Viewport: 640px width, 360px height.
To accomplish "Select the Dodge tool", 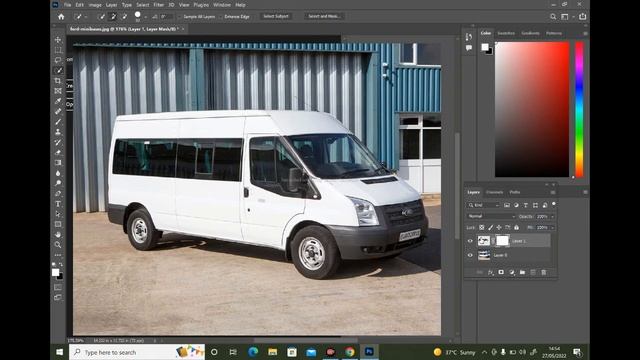I will (58, 183).
